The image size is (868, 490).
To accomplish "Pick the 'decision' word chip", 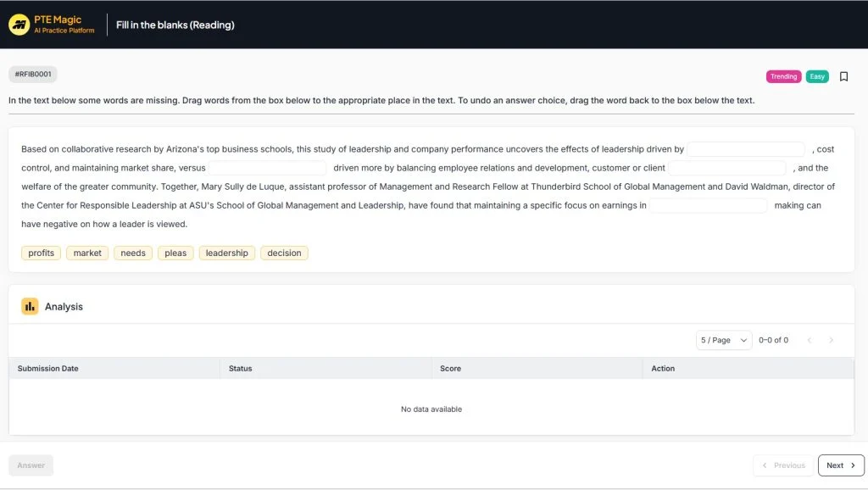I will [x=284, y=253].
